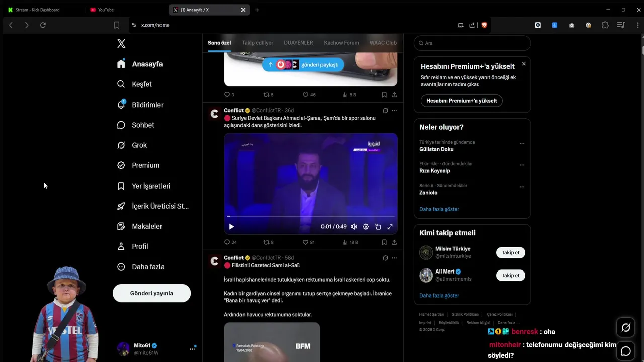Switch to WAAC Club tab

[383, 43]
